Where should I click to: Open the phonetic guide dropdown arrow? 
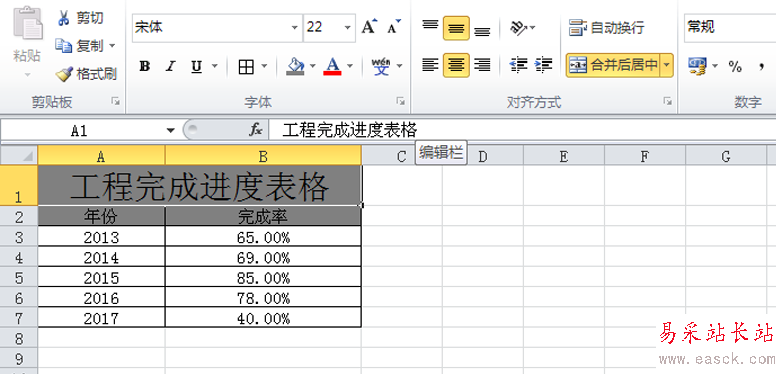[x=399, y=66]
